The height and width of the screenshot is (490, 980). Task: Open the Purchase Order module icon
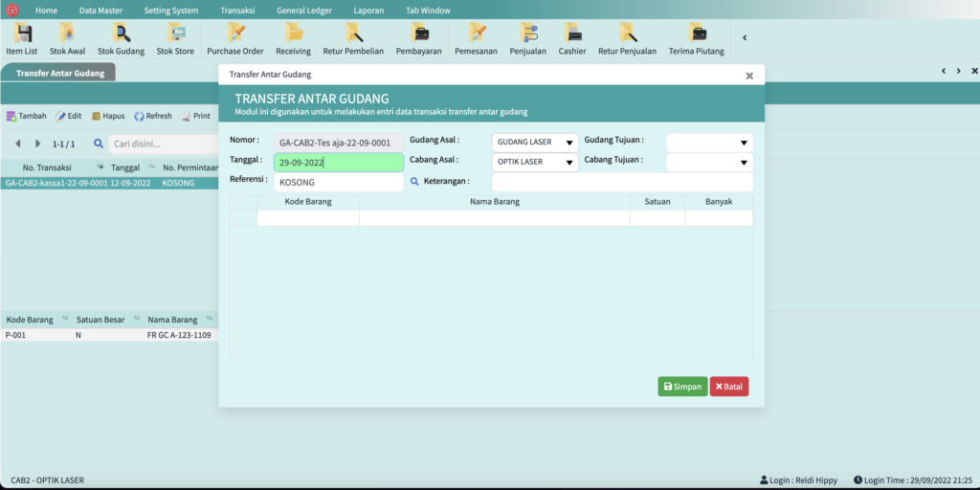point(234,38)
